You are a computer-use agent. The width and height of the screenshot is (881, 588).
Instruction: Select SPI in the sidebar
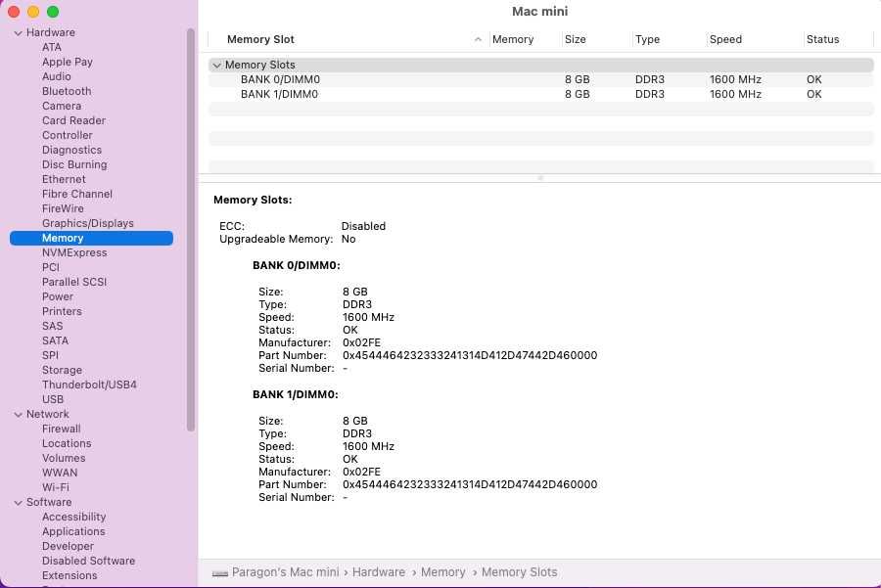pyautogui.click(x=50, y=355)
